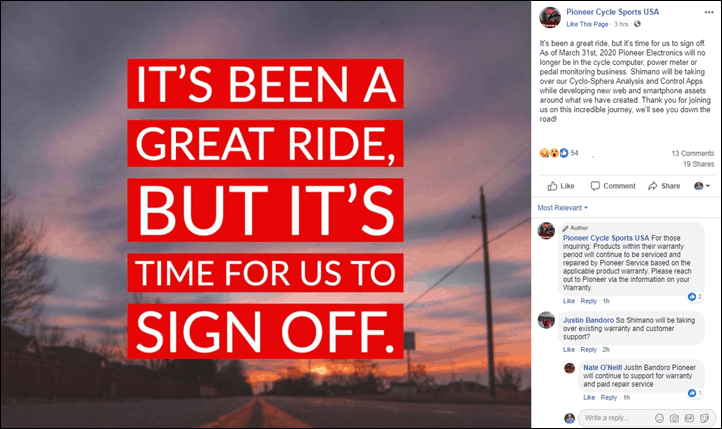
Task: Click the Comment action on the post
Action: point(613,186)
